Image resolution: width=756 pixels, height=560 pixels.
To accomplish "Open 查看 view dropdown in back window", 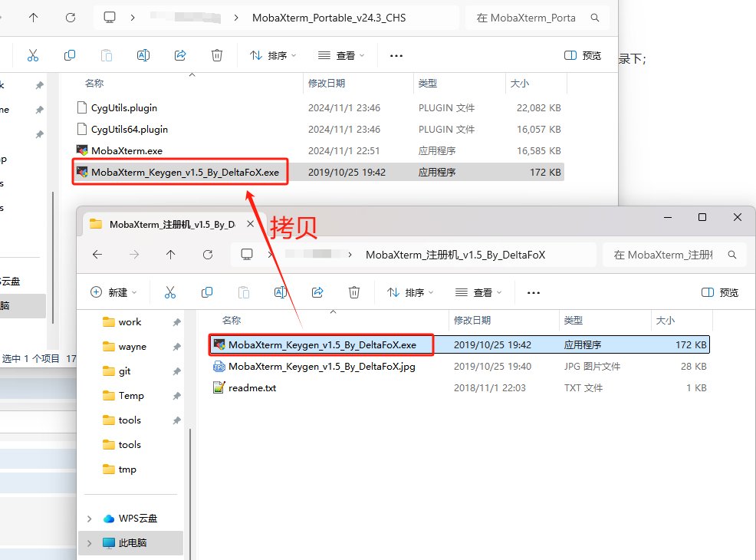I will point(341,55).
